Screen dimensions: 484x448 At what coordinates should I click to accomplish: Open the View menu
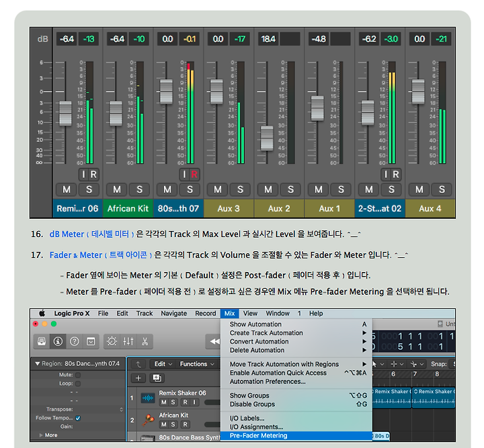250,314
